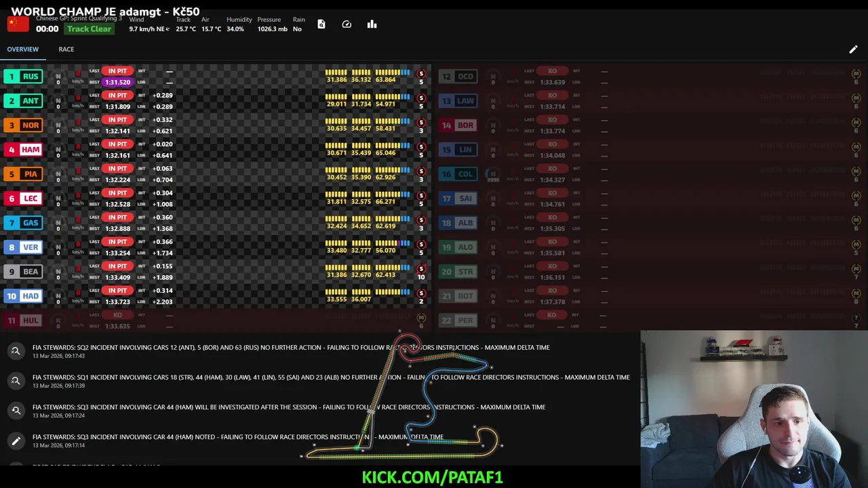
Task: Click the KO badge for HUL
Action: [x=117, y=315]
